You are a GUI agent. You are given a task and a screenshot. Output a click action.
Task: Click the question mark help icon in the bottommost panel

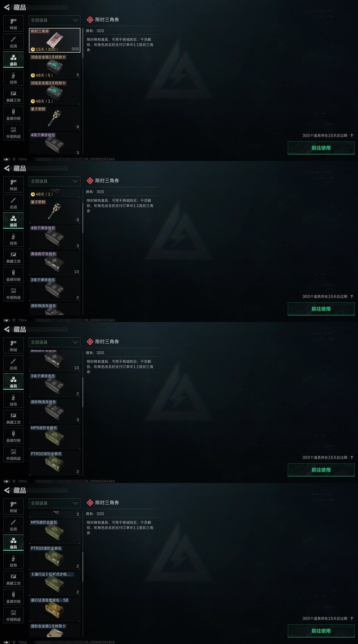coord(352,619)
